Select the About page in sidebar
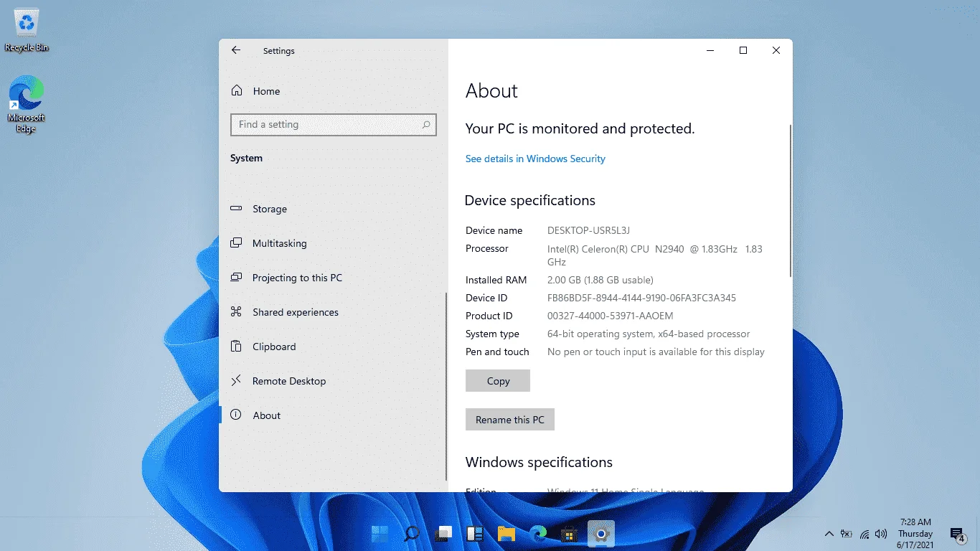The height and width of the screenshot is (551, 980). pos(333,415)
